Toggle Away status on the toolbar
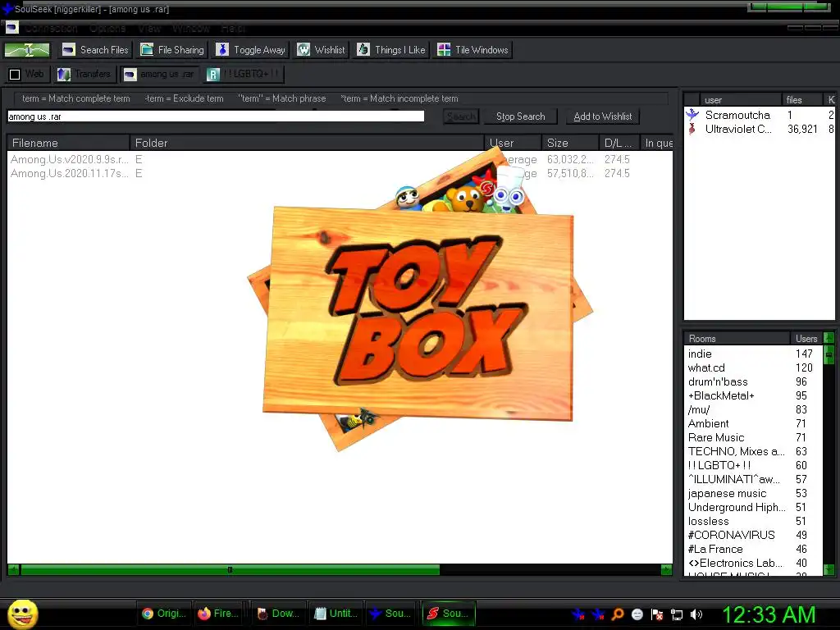This screenshot has height=630, width=840. [251, 50]
